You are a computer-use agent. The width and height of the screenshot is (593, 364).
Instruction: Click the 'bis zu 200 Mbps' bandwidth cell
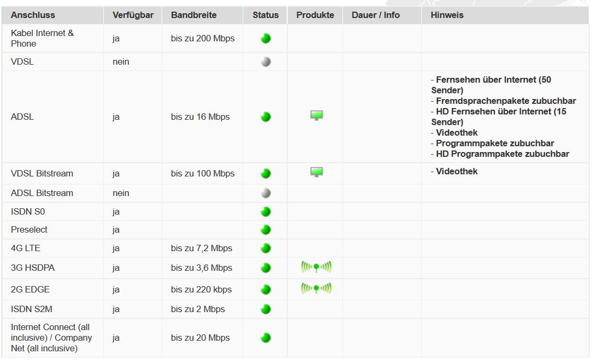click(202, 38)
